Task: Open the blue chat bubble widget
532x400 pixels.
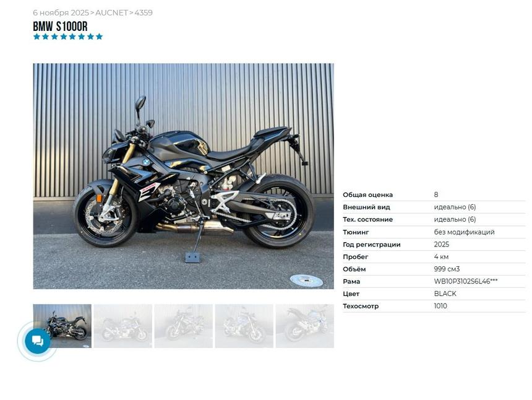Action: 37,341
